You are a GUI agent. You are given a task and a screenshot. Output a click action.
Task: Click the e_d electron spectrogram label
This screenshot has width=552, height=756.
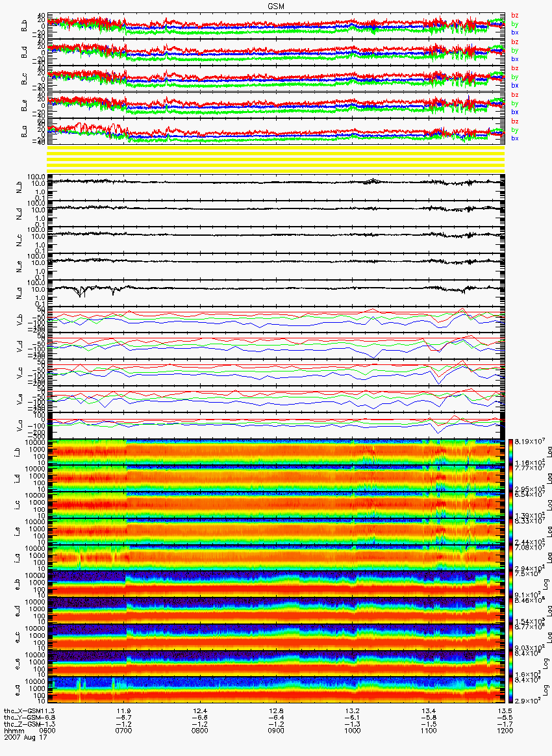click(x=16, y=611)
